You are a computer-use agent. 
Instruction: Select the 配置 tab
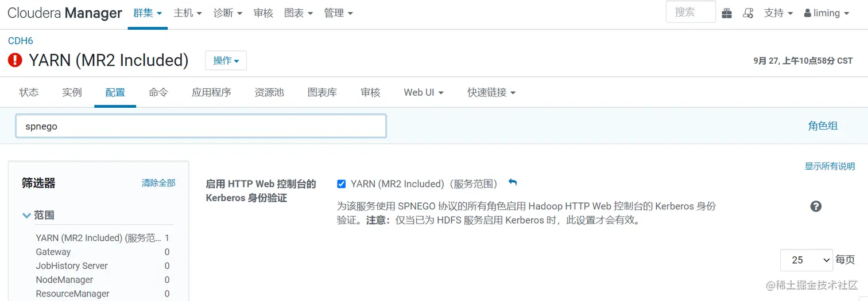coord(115,92)
